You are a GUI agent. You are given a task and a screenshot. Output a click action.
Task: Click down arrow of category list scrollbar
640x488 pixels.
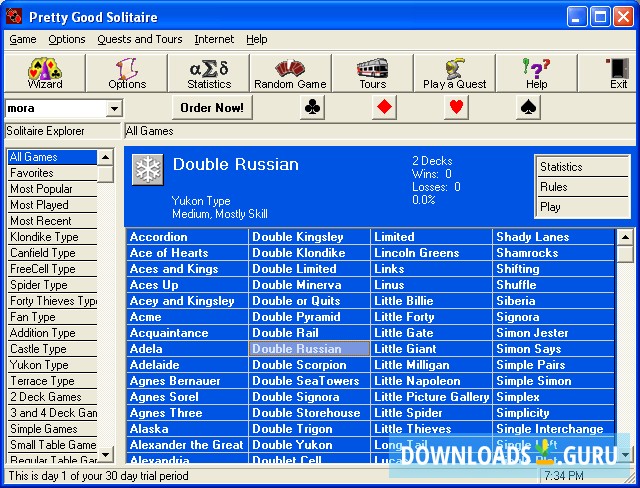click(105, 455)
